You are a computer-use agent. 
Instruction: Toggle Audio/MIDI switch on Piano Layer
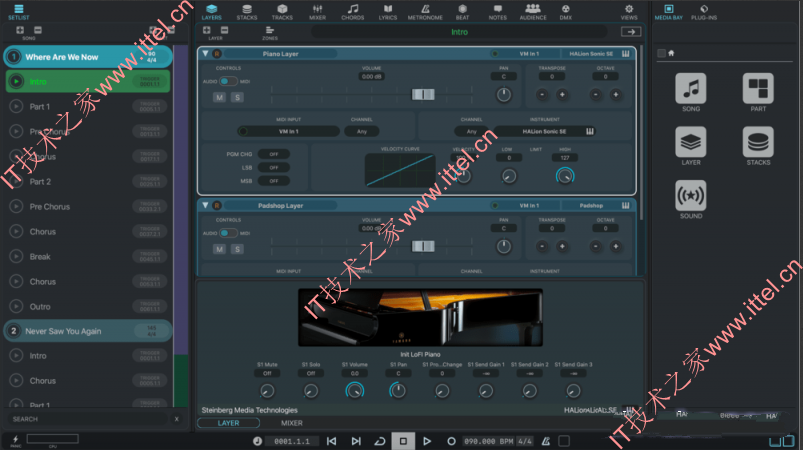227,81
